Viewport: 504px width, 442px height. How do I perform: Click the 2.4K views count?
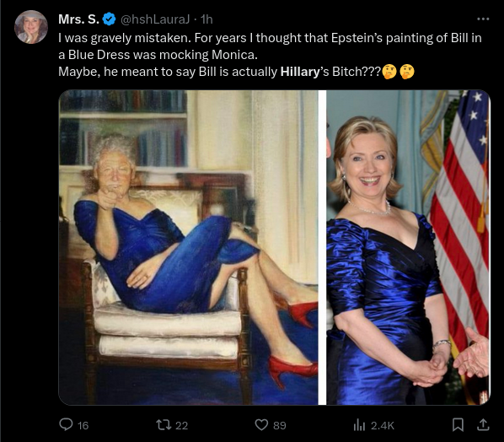pos(382,426)
